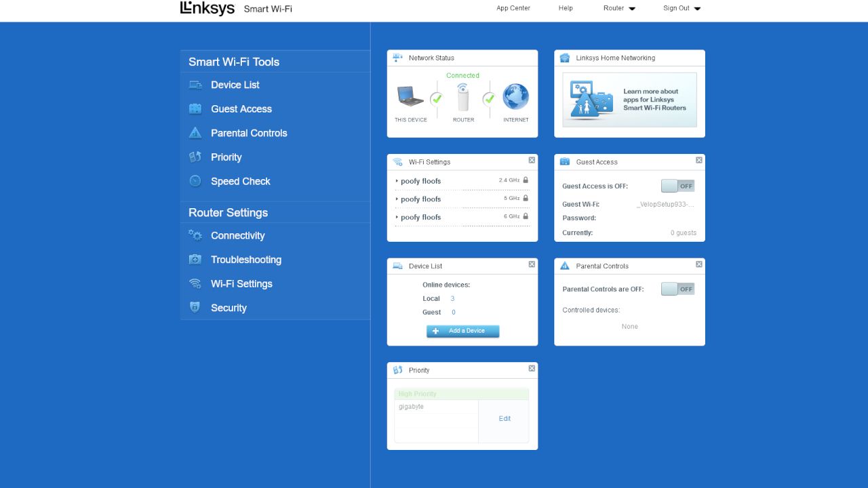Click the _VelopSetup933 guest Wi-Fi name
The width and height of the screenshot is (868, 488).
pos(665,204)
